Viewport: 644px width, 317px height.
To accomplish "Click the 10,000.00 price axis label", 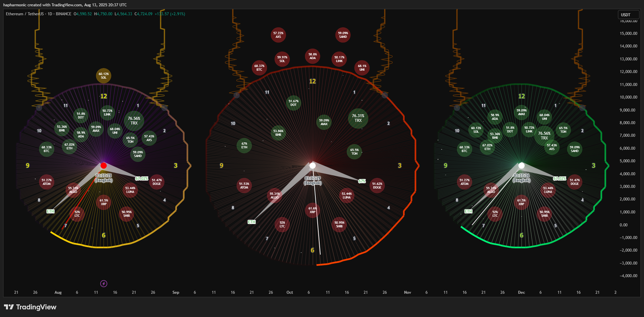I will tap(628, 97).
